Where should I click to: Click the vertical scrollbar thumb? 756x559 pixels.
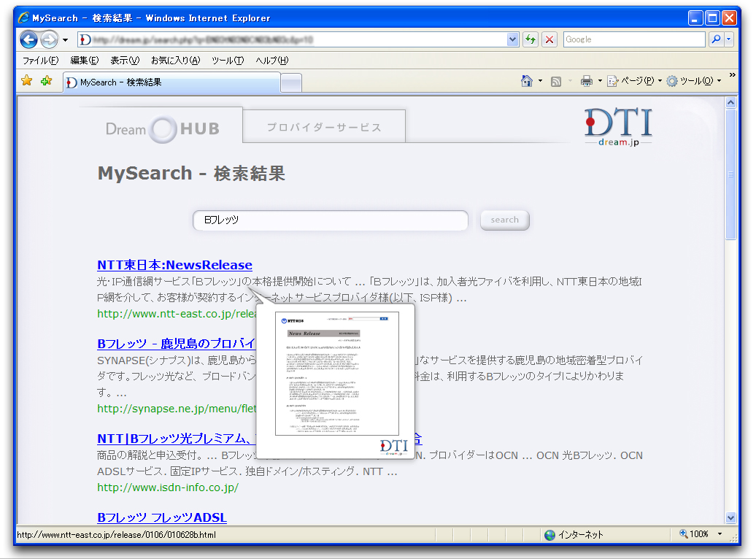[731, 174]
